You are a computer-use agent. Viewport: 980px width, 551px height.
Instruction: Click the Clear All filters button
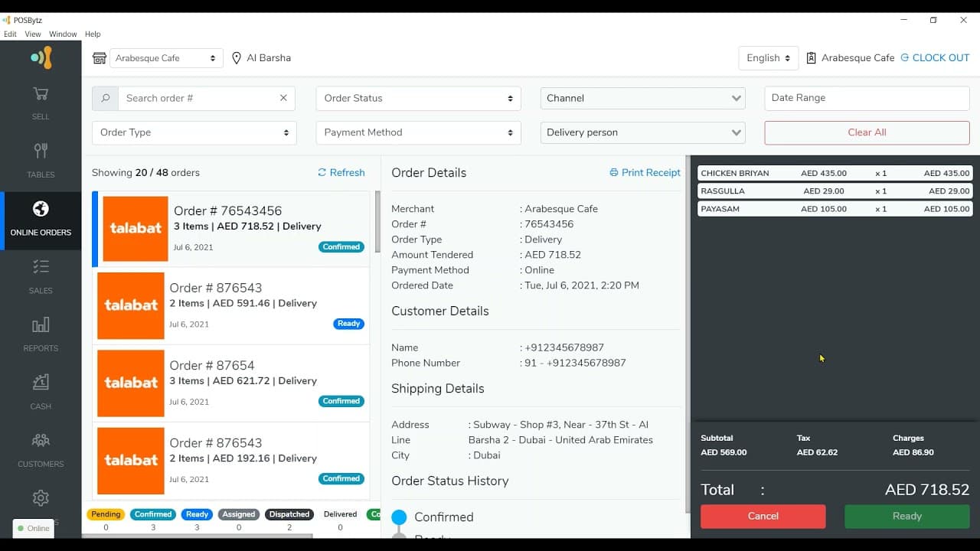(867, 132)
